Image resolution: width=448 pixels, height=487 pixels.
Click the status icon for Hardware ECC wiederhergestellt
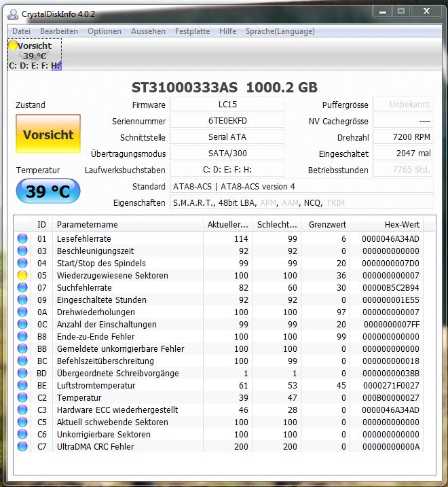pos(22,410)
